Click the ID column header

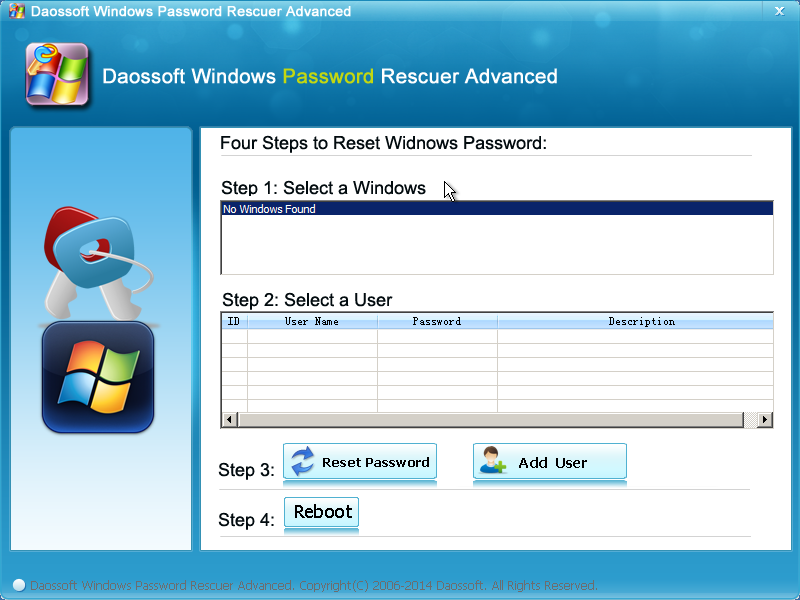pyautogui.click(x=234, y=321)
